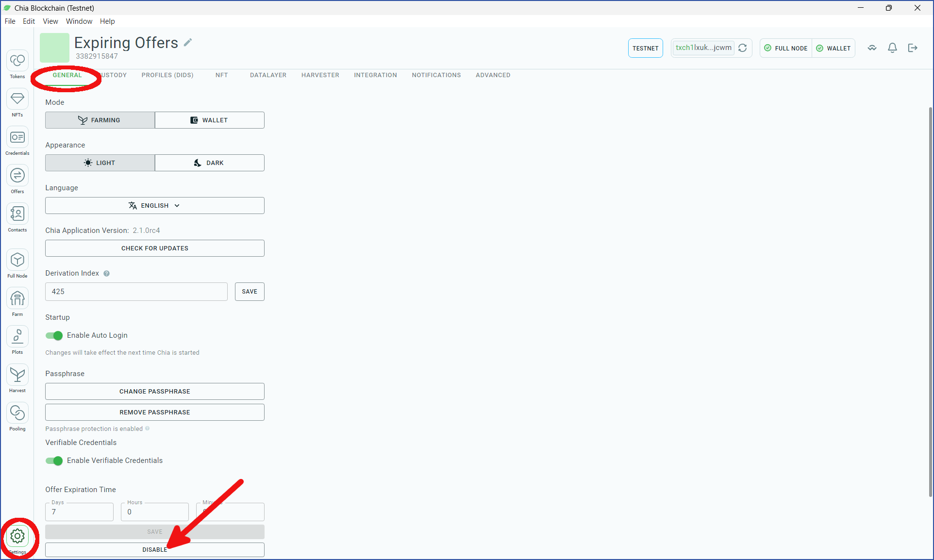Open the Farm sidebar icon

[x=17, y=298]
